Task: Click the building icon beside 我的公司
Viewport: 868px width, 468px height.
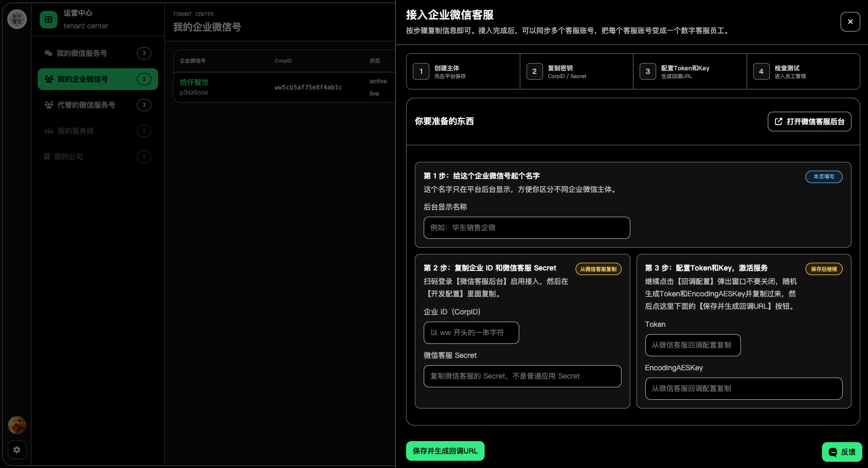Action: point(47,157)
